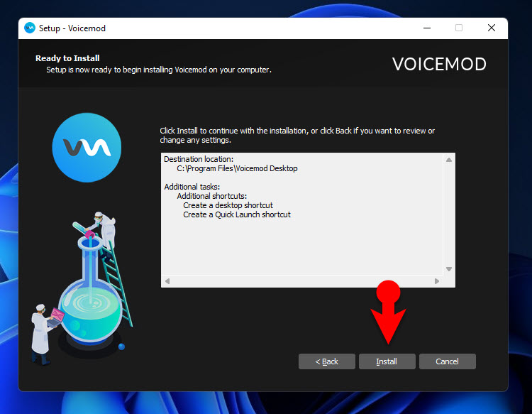The image size is (532, 414).
Task: Click the path 'C:\Program Files\Voicemod Desktop'
Action: (237, 168)
